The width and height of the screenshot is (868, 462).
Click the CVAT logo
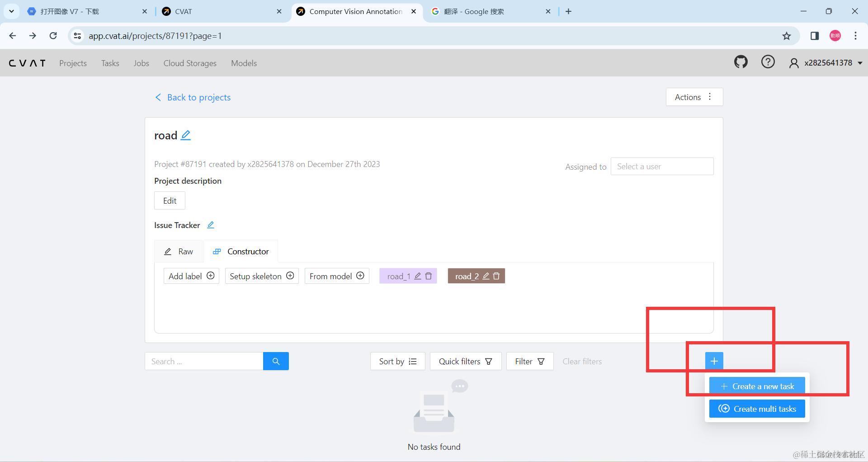pos(27,63)
